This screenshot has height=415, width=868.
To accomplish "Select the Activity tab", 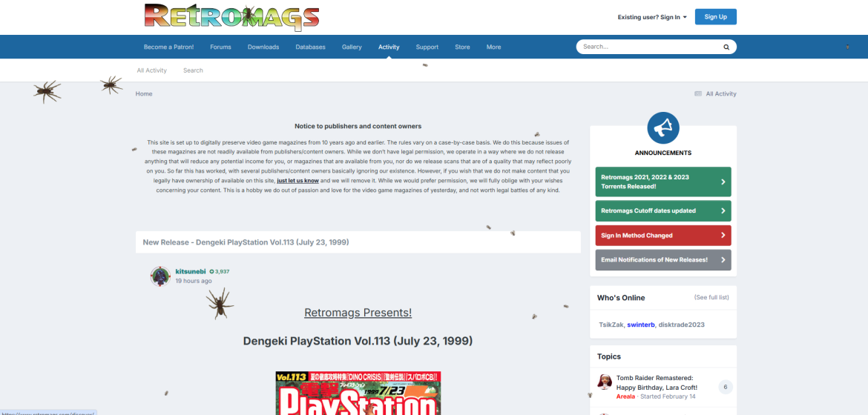I will pyautogui.click(x=389, y=47).
